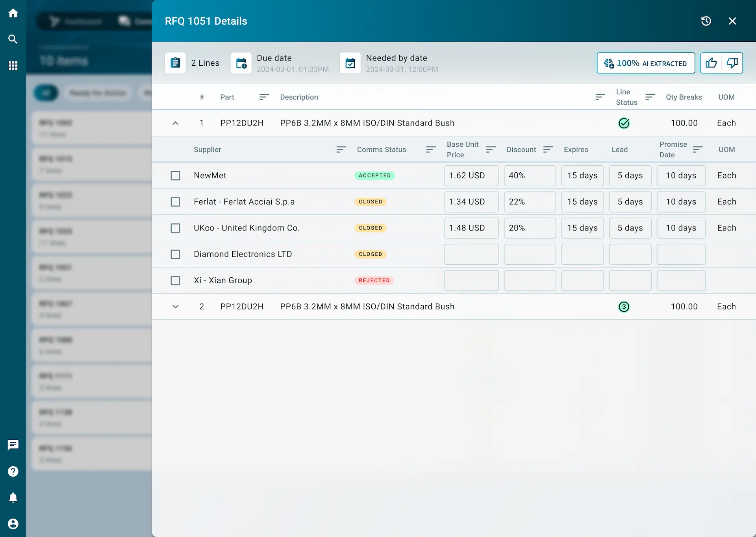
Task: Open the search icon in sidebar
Action: [13, 39]
